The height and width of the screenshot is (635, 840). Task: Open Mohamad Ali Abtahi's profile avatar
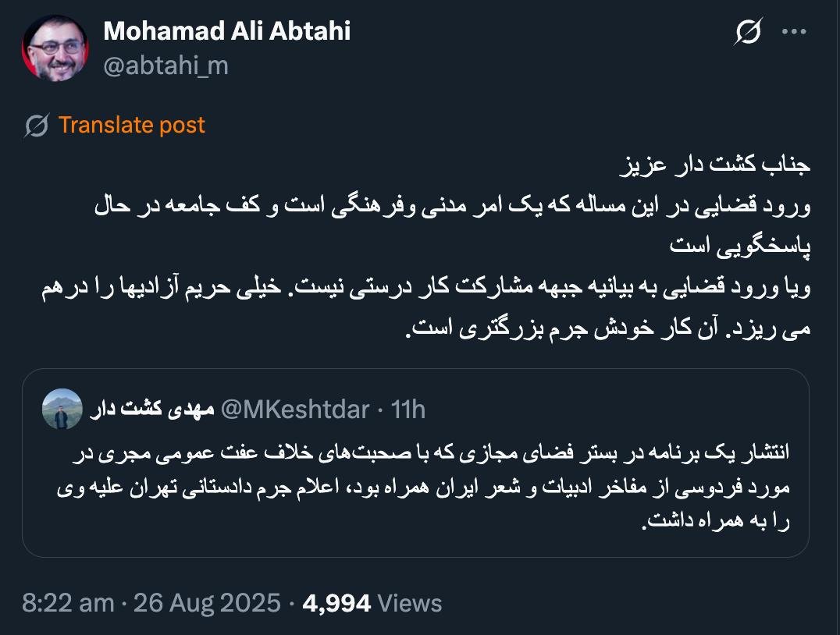[x=56, y=48]
